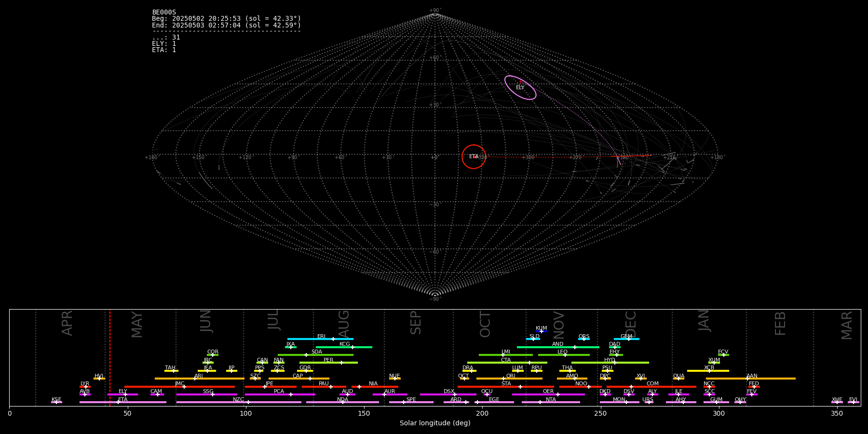Click the peak cross marker on the XHE bar
868x434 pixels.
click(837, 402)
